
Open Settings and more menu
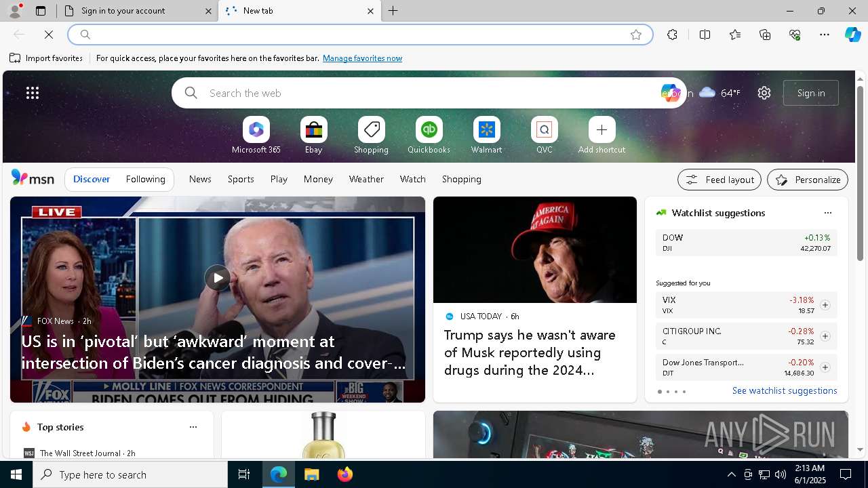[825, 35]
